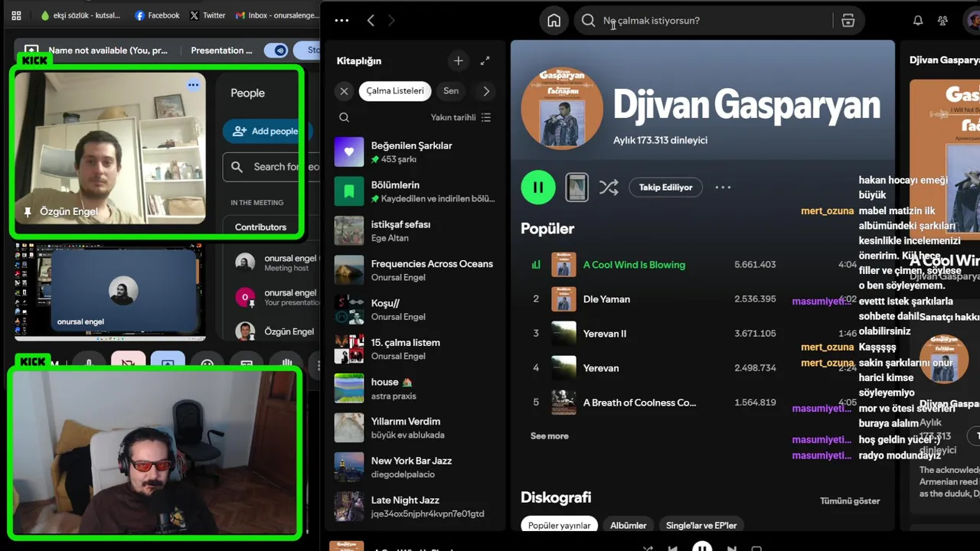Expand the Kitaplığın library panel
Image resolution: width=980 pixels, height=551 pixels.
tap(485, 60)
